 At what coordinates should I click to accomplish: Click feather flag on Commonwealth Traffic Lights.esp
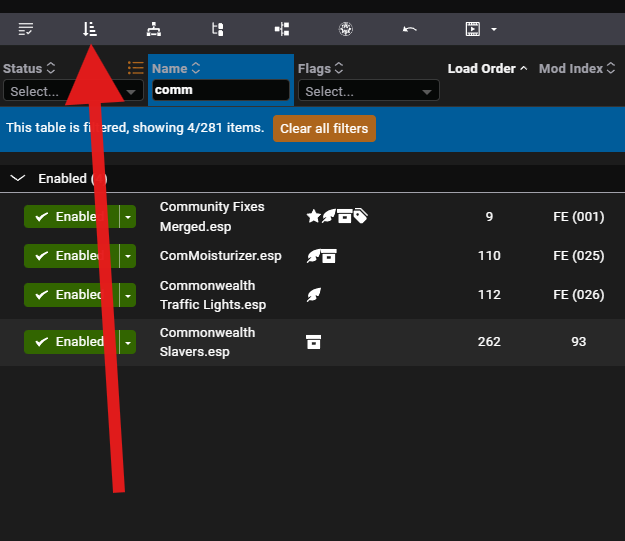(314, 295)
